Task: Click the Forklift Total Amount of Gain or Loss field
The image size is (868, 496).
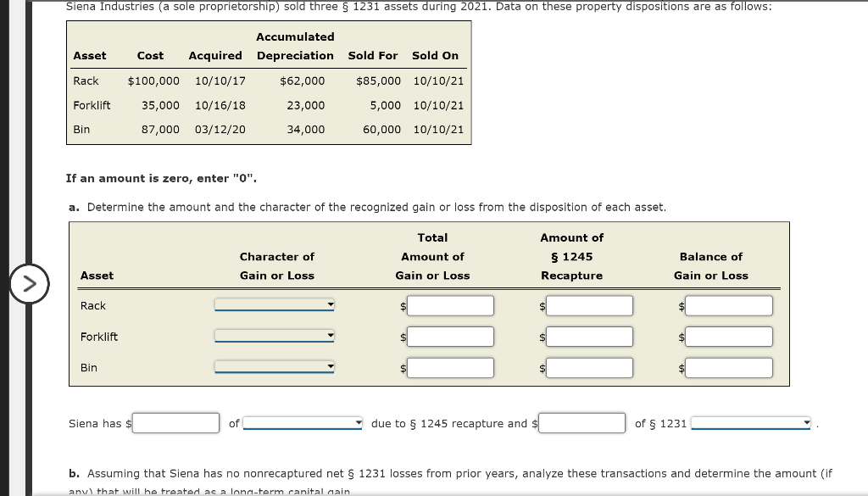Action: (x=450, y=336)
